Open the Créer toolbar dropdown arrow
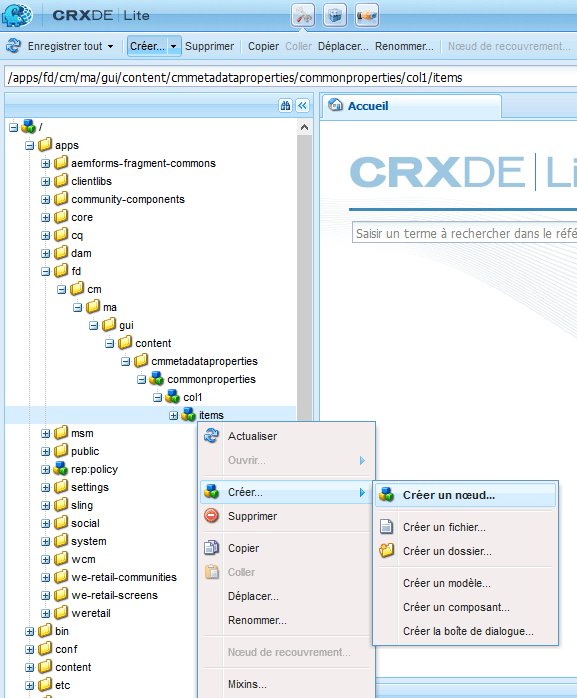Image resolution: width=577 pixels, height=698 pixels. click(174, 46)
